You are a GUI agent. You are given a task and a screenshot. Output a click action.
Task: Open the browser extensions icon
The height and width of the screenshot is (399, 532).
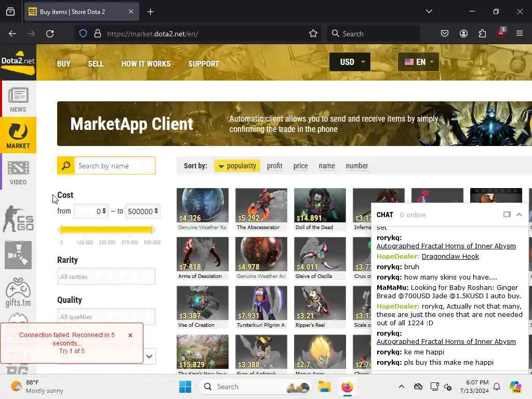[482, 34]
